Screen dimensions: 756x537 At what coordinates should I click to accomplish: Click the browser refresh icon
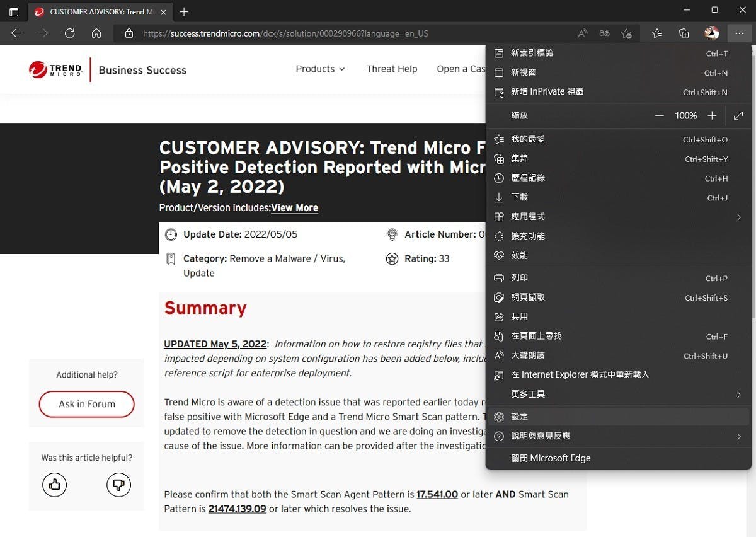70,33
